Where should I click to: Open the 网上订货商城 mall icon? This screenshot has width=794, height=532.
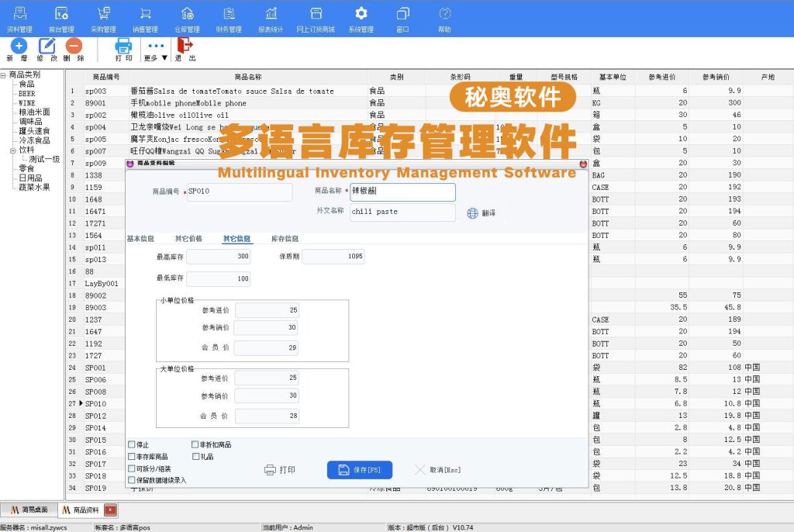pyautogui.click(x=316, y=17)
